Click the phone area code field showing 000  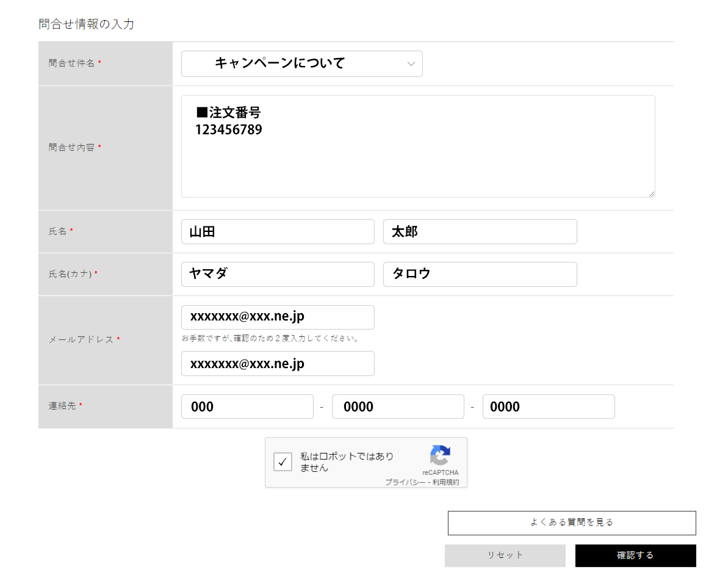point(247,407)
